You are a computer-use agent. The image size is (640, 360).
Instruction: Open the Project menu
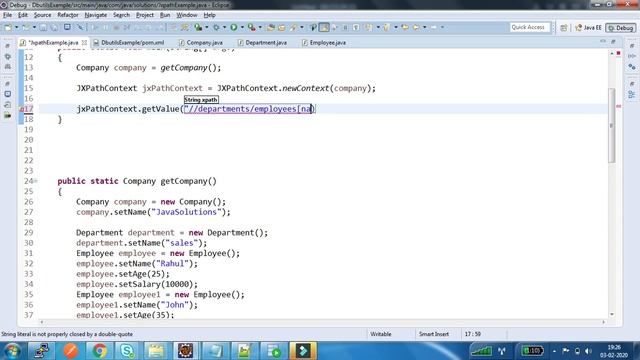(145, 15)
